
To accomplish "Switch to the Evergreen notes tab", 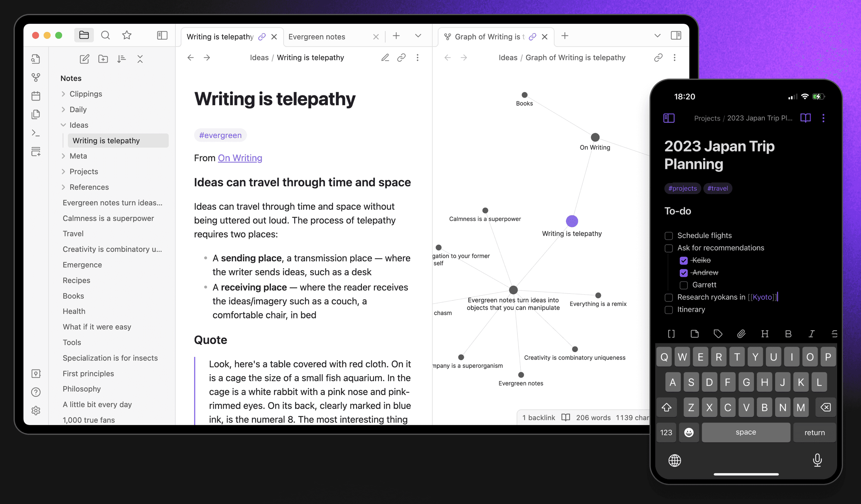I will 317,37.
